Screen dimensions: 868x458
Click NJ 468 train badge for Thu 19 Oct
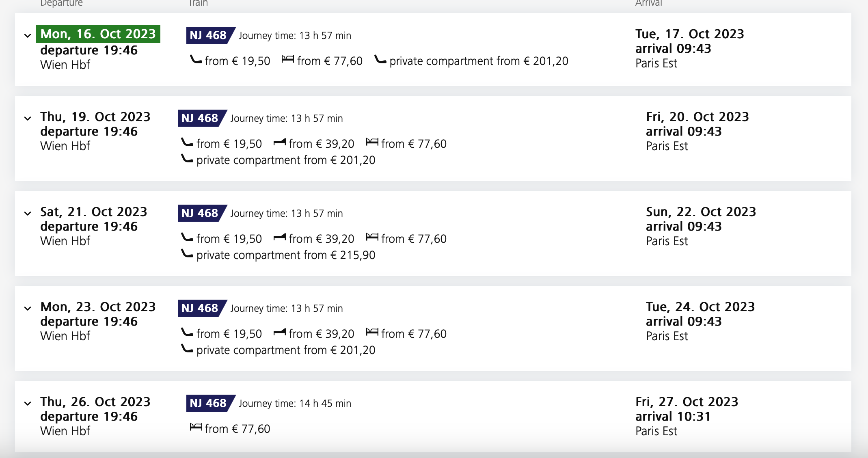click(x=202, y=118)
